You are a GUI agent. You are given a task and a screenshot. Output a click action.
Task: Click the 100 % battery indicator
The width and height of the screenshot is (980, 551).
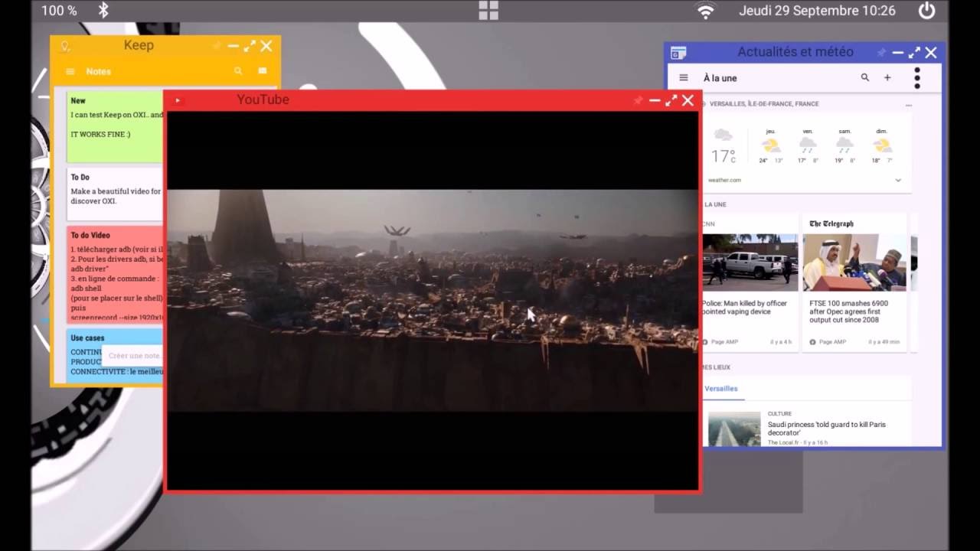59,11
